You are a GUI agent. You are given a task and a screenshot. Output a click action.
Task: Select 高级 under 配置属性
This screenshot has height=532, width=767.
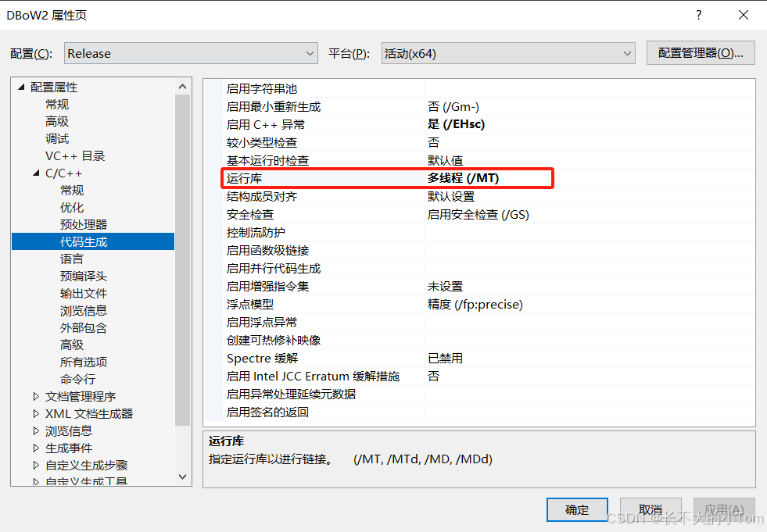pyautogui.click(x=57, y=121)
